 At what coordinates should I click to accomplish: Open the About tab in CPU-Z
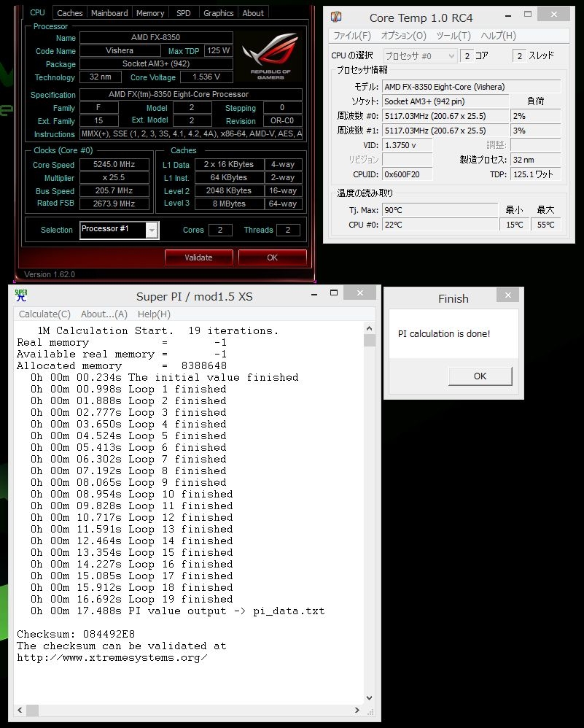(x=253, y=13)
